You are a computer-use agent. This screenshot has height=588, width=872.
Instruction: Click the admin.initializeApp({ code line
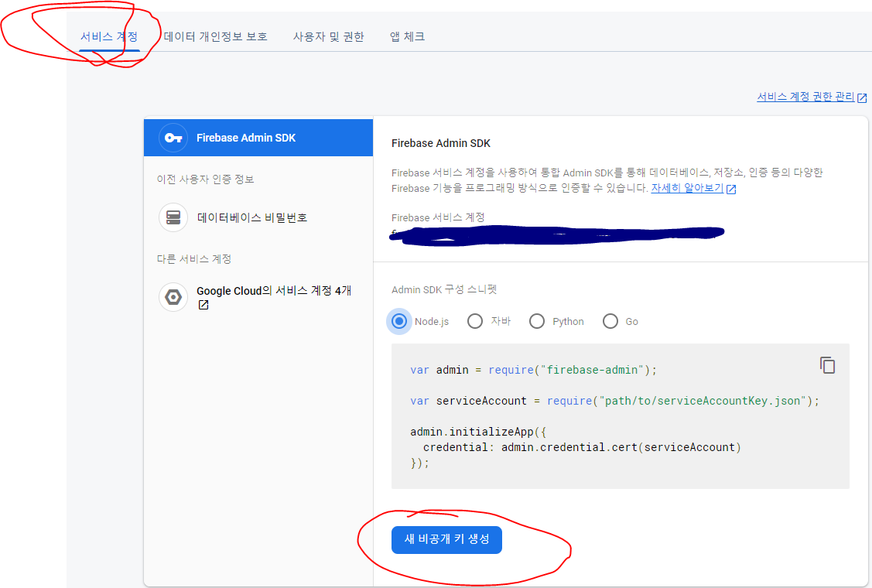pos(478,432)
